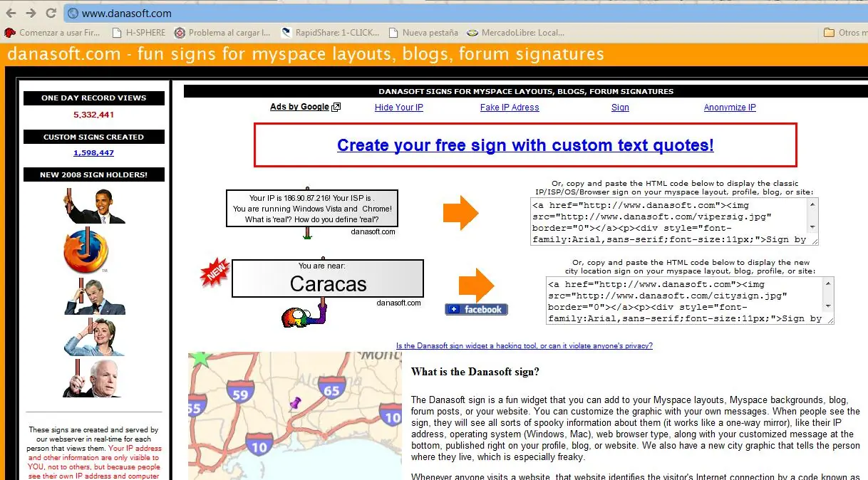The width and height of the screenshot is (868, 480).
Task: Click the orange arrow beside the city sign
Action: tap(476, 286)
